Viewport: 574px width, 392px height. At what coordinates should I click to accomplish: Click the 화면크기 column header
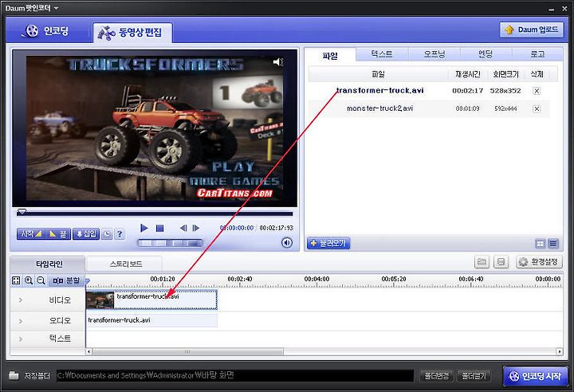tap(505, 74)
